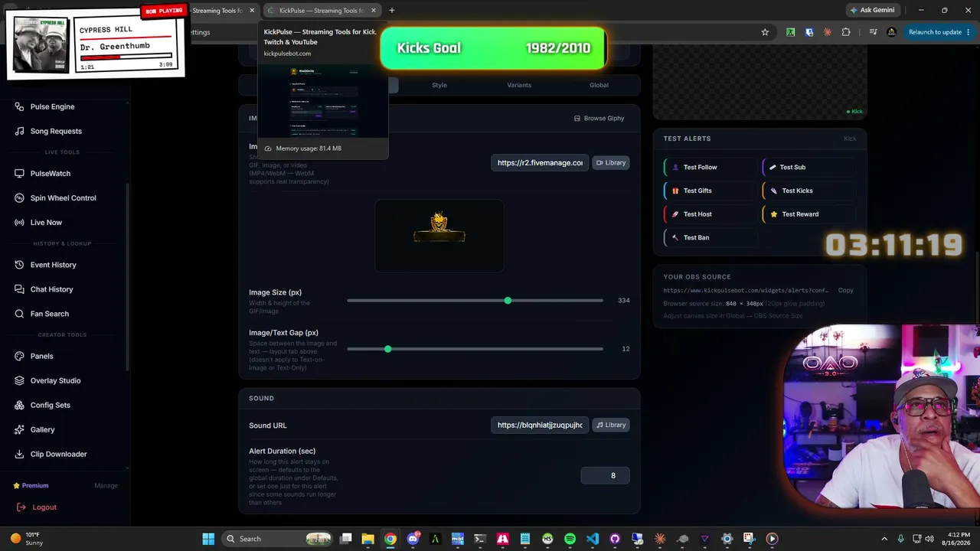Open the Chrome Extensions puzzle icon
Image resolution: width=980 pixels, height=551 pixels.
[846, 32]
